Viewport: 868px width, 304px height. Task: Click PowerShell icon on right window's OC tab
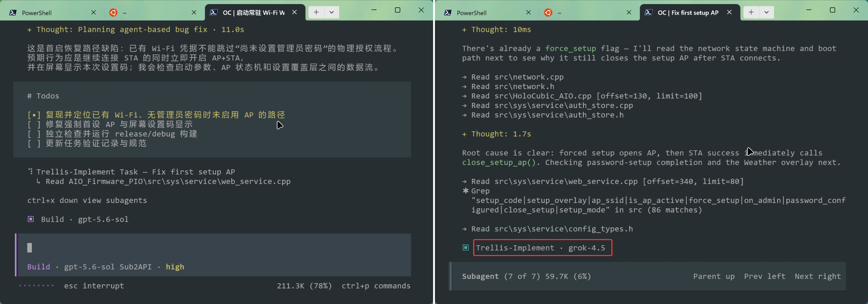click(649, 13)
